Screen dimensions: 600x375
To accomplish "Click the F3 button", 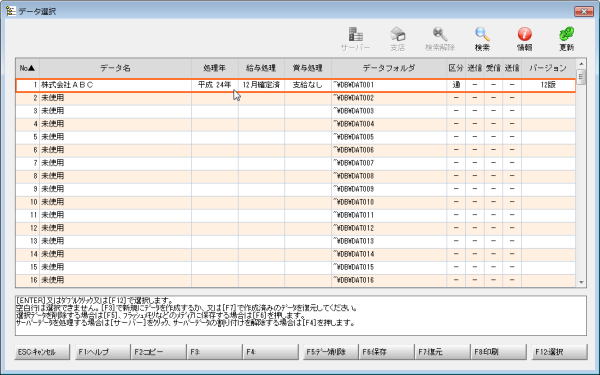I will pos(214,352).
